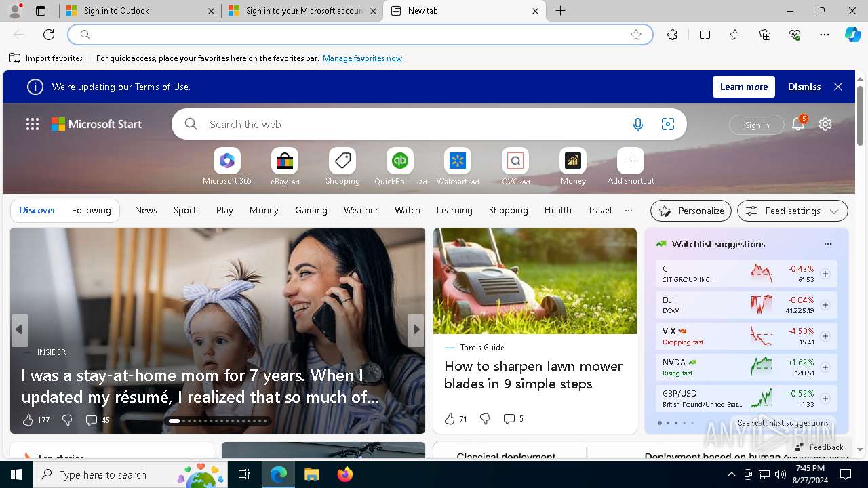Viewport: 868px width, 488px height.
Task: Dislike the lawn mower blades article
Action: [x=485, y=419]
